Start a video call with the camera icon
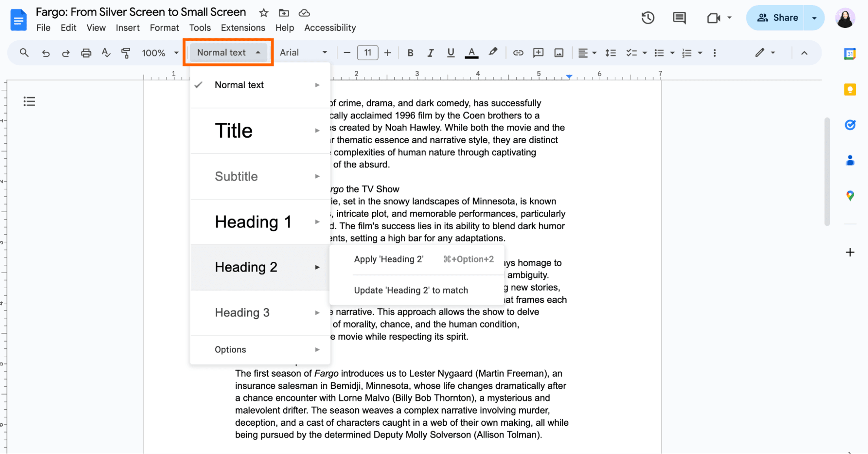This screenshot has height=454, width=868. [x=713, y=18]
